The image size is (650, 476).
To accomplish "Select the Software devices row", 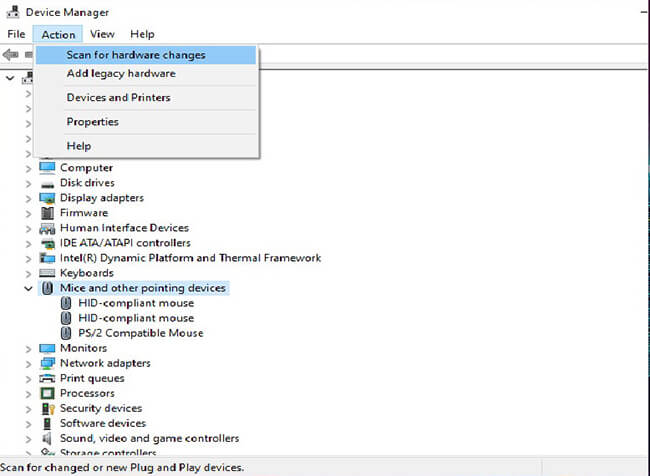I will click(103, 423).
